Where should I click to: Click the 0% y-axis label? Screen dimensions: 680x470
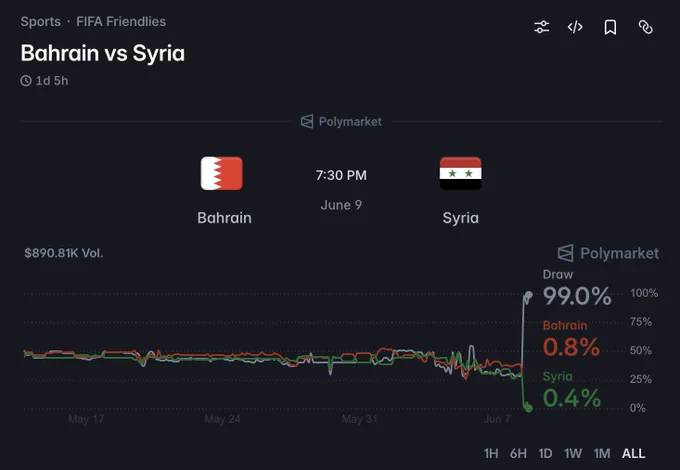point(638,408)
